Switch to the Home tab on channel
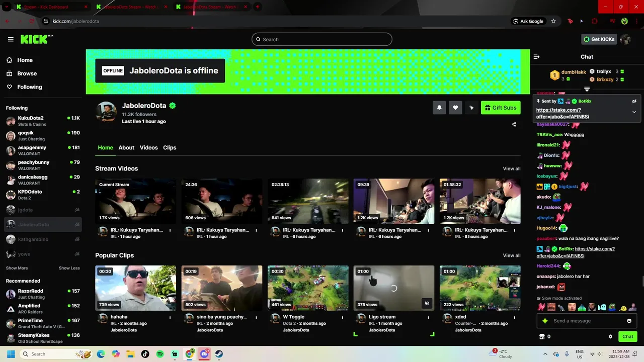The image size is (644, 362). coord(105,148)
